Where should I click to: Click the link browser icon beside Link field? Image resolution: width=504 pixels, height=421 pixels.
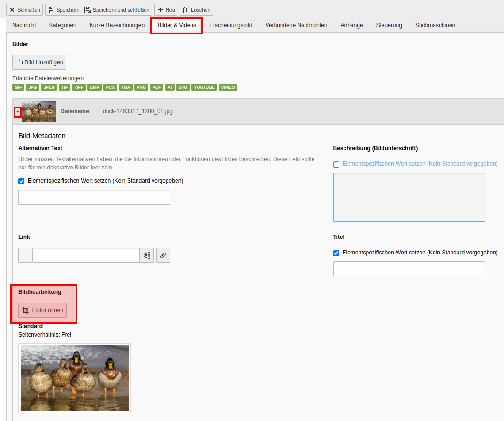[147, 255]
